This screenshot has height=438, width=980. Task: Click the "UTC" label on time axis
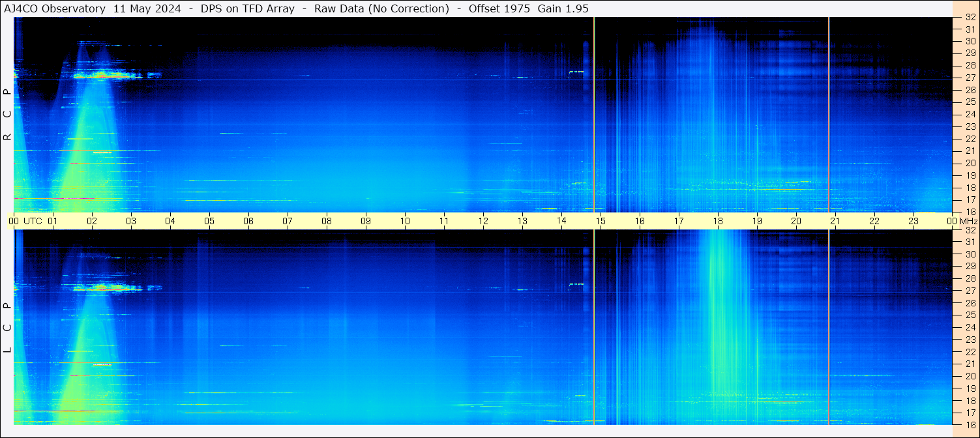[33, 221]
